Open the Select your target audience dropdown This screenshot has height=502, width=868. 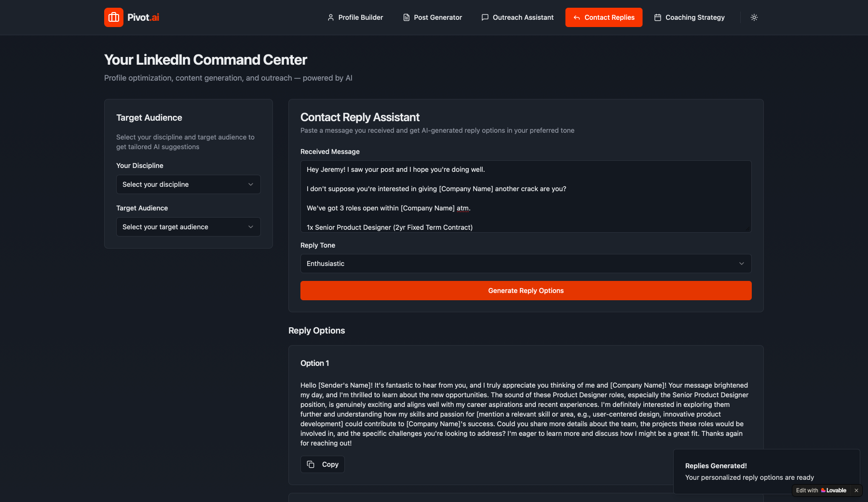(x=189, y=227)
